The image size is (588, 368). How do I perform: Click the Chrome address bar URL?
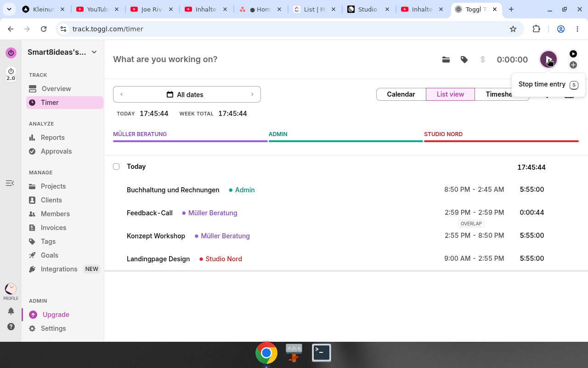pyautogui.click(x=108, y=29)
